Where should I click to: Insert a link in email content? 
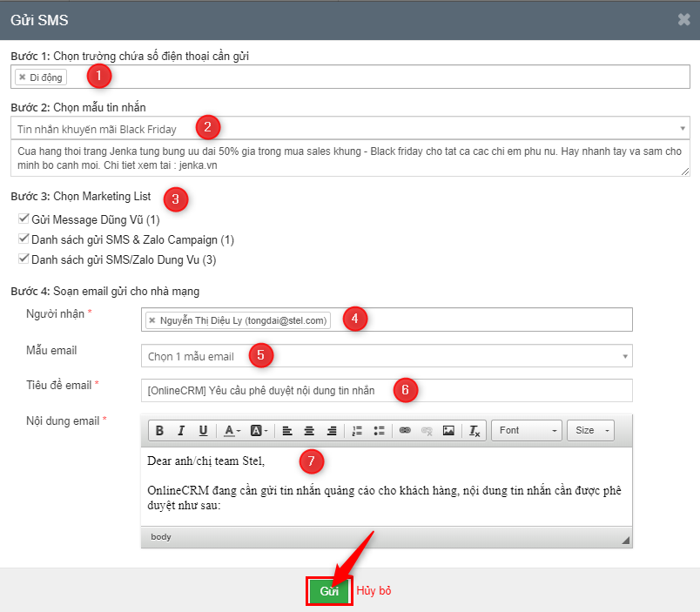[405, 431]
